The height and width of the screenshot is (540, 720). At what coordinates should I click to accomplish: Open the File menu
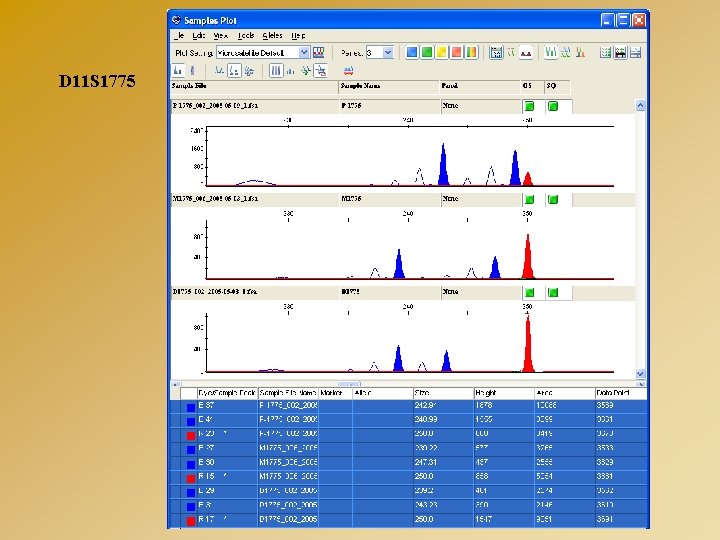point(179,35)
